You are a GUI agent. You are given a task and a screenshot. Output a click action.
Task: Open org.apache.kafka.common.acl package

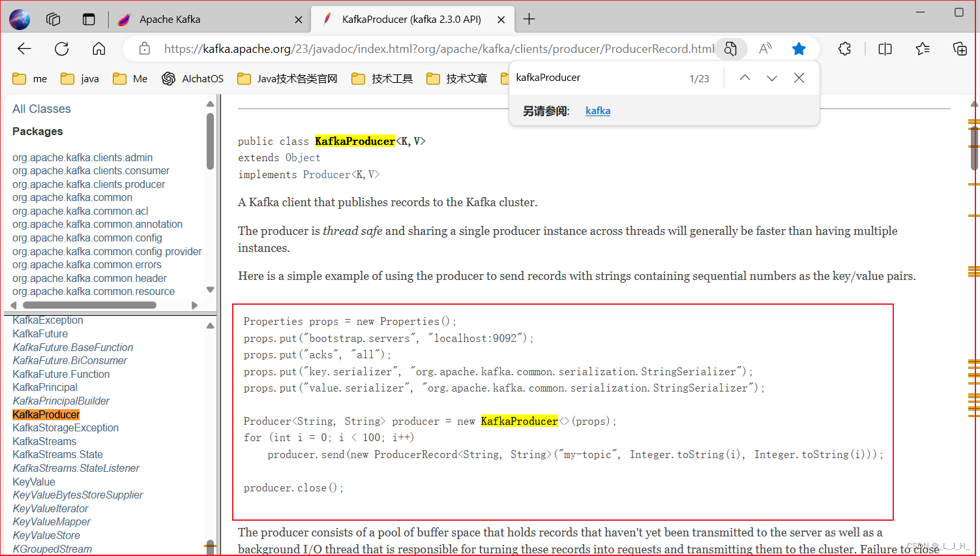[80, 211]
